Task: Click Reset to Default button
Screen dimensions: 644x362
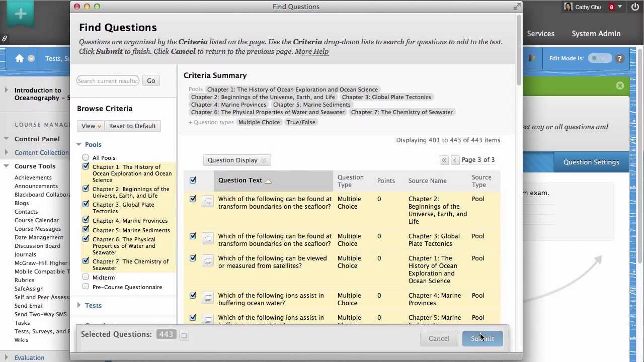Action: 132,126
